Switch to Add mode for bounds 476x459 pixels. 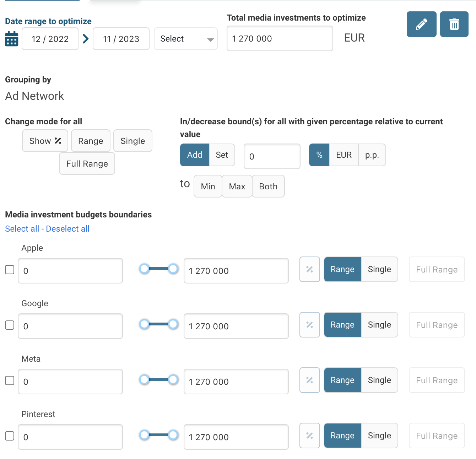[195, 155]
